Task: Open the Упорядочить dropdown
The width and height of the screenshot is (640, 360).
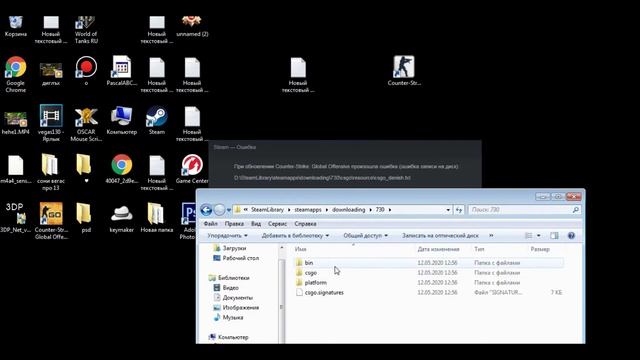Action: coord(227,236)
